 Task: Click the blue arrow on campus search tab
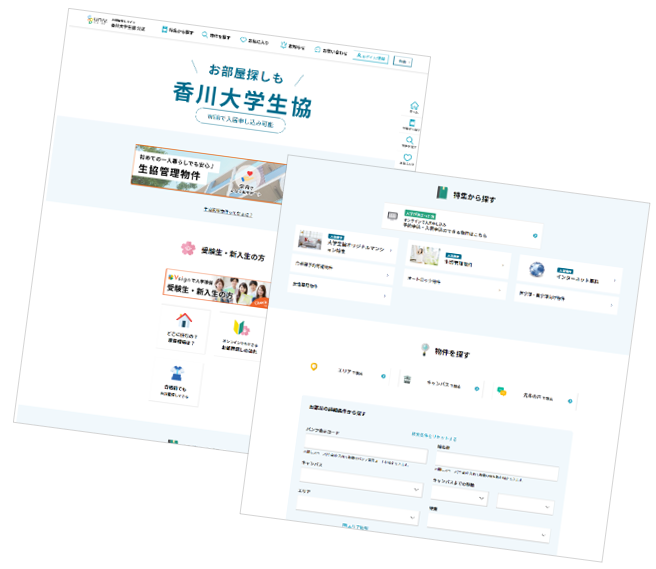pos(477,389)
